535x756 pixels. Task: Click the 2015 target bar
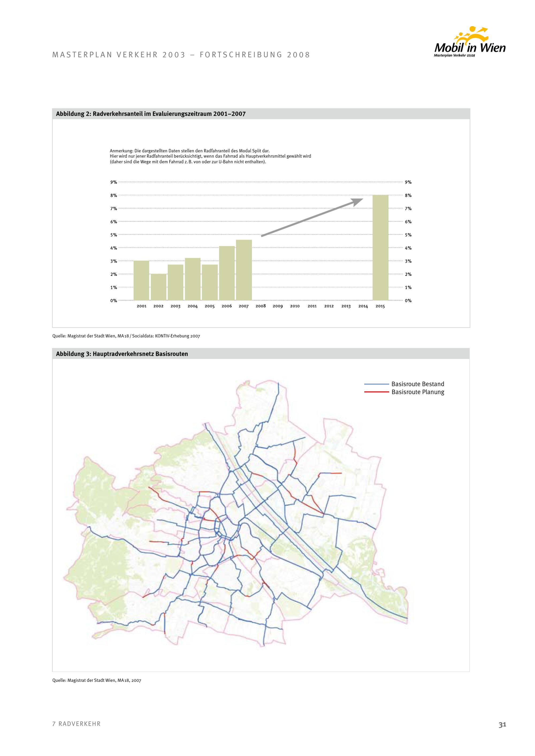tap(380, 248)
